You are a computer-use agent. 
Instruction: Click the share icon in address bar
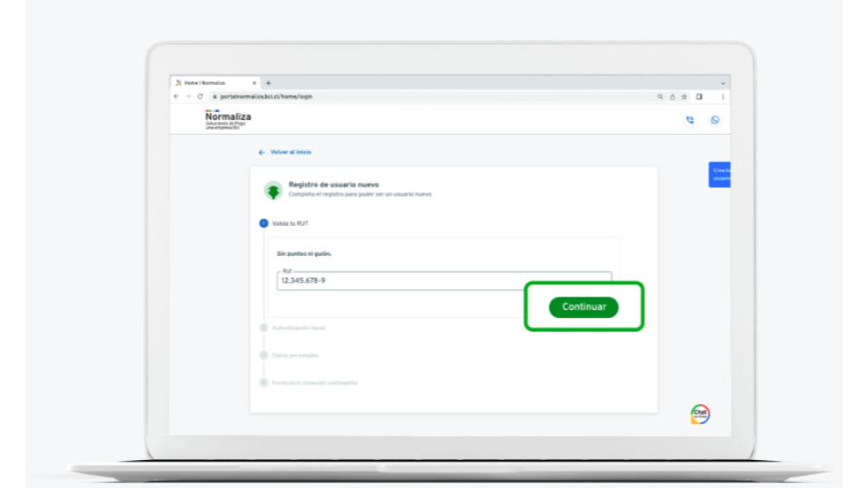(x=672, y=96)
